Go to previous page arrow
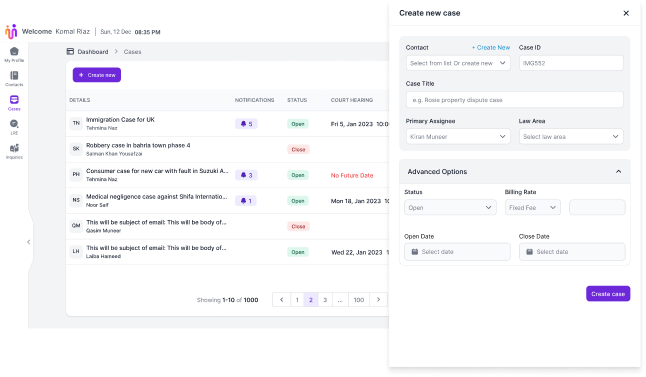Image resolution: width=646 pixels, height=377 pixels. (x=281, y=300)
